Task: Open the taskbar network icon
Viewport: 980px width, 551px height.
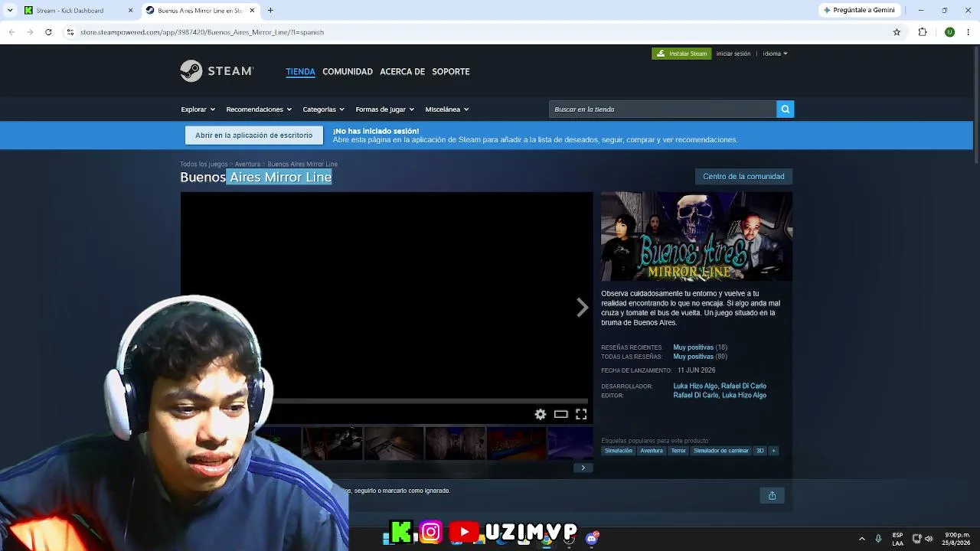Action: (916, 539)
